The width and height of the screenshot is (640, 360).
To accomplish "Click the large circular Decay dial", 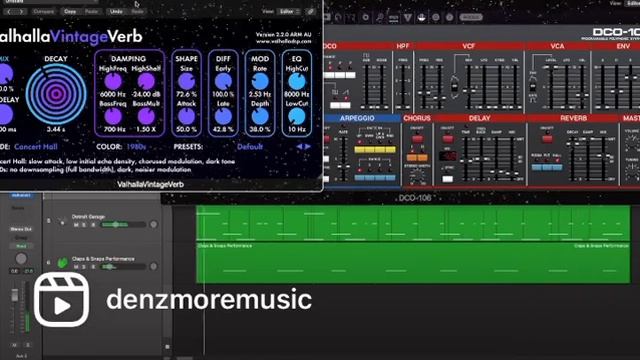I will 56,94.
